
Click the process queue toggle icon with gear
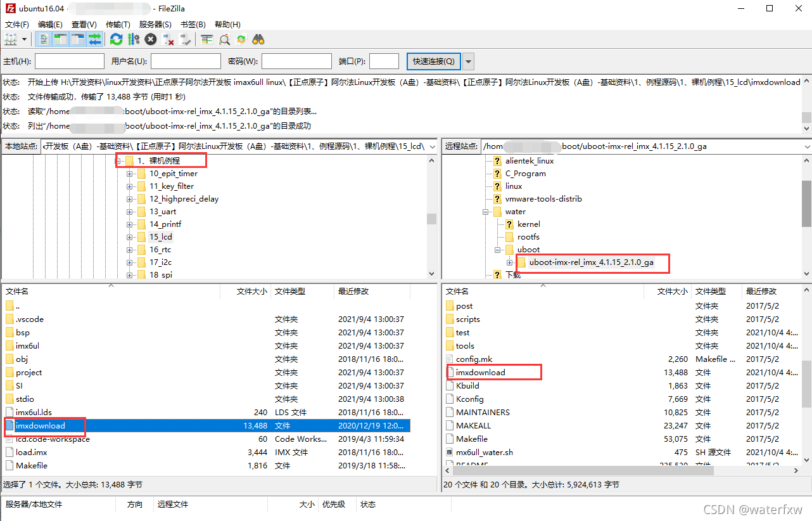(x=133, y=39)
